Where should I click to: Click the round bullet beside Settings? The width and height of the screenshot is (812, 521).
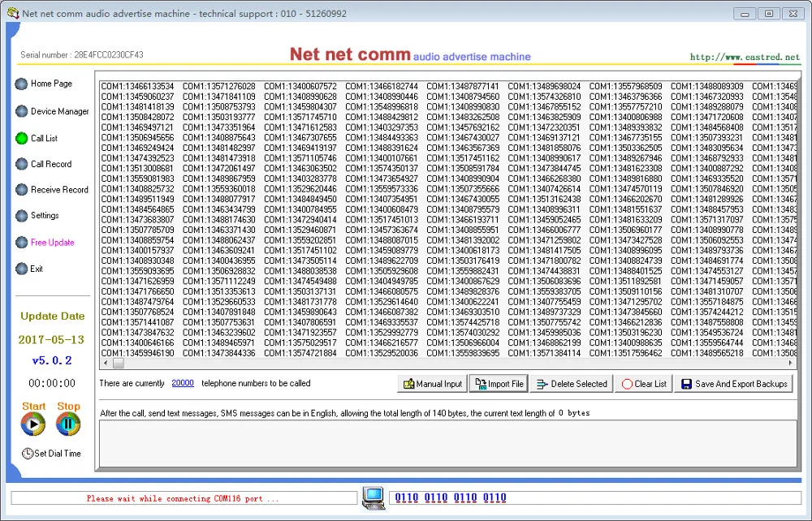point(21,216)
